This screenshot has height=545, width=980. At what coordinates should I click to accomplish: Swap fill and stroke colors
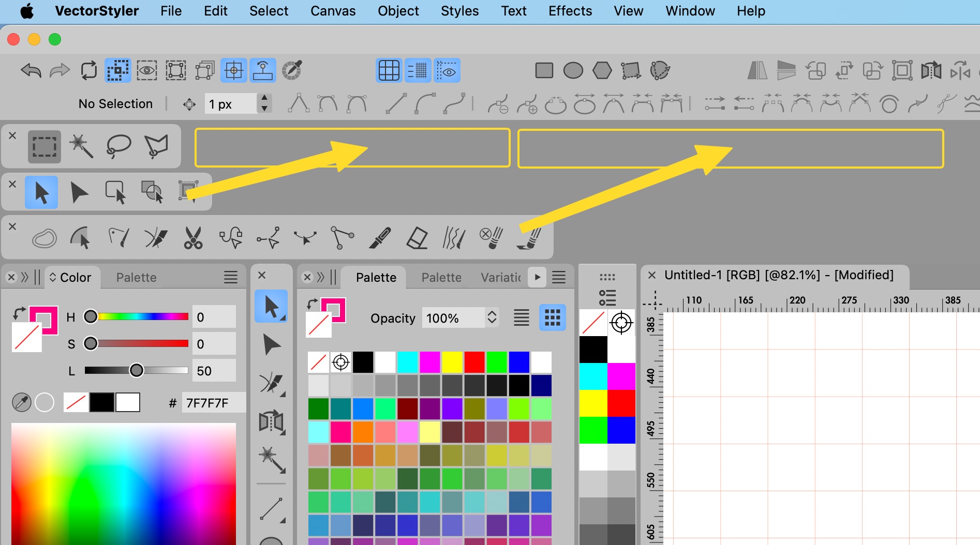click(x=19, y=313)
